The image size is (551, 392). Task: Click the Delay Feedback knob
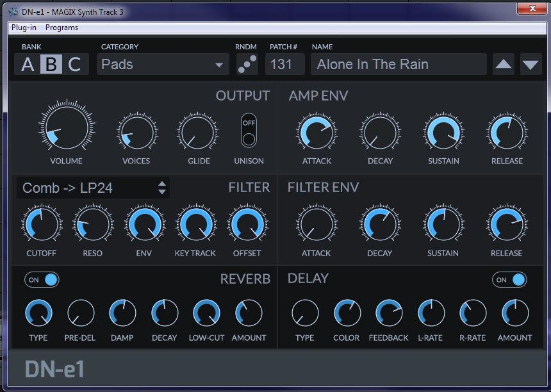(389, 313)
